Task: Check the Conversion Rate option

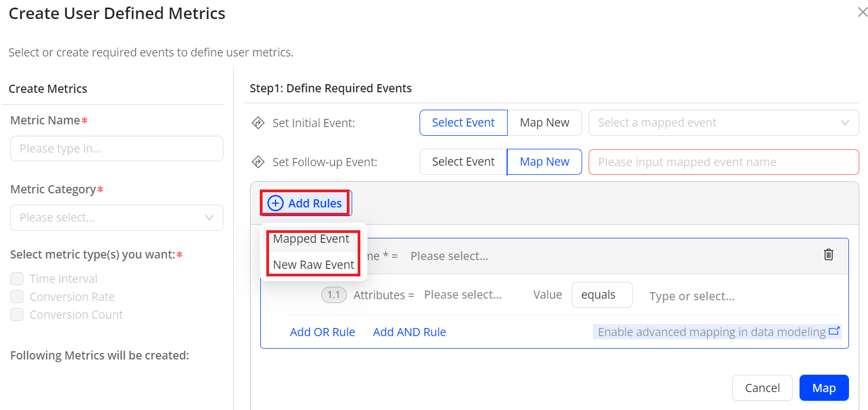Action: pos(17,297)
